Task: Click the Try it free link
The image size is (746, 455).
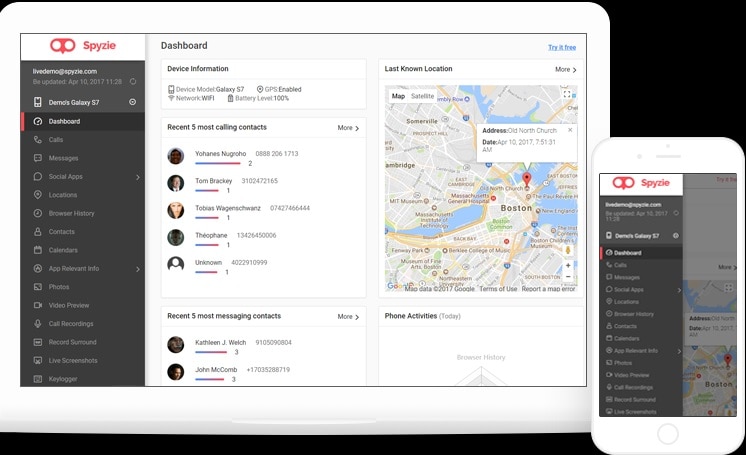Action: coord(562,47)
